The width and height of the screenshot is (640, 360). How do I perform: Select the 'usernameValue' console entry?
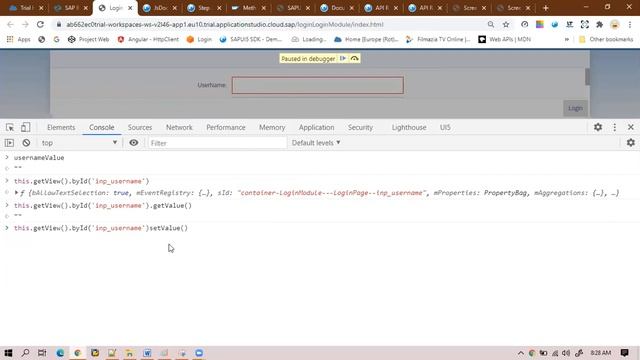(x=39, y=158)
